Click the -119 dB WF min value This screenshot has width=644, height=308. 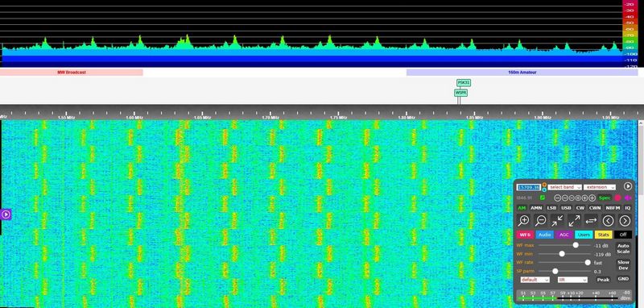(x=602, y=254)
